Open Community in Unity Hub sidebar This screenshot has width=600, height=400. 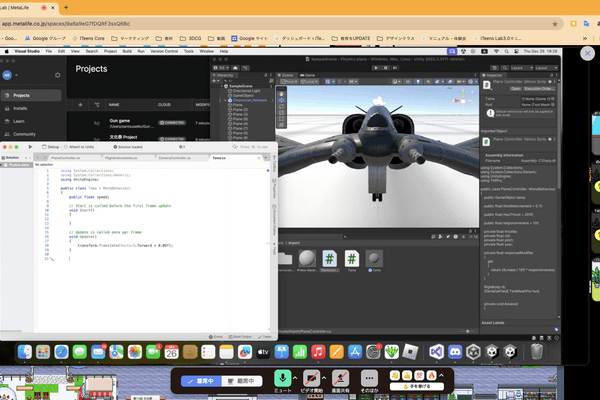pos(24,134)
